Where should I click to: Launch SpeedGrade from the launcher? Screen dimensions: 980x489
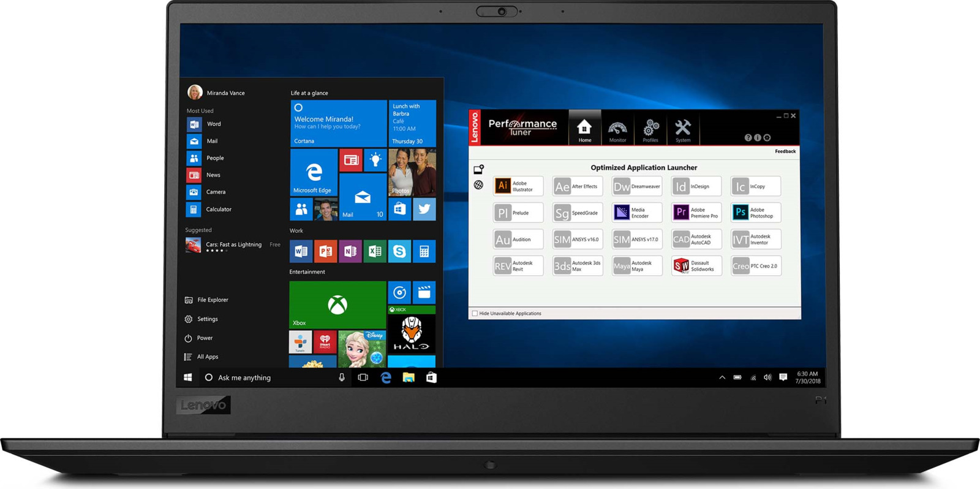pyautogui.click(x=578, y=213)
